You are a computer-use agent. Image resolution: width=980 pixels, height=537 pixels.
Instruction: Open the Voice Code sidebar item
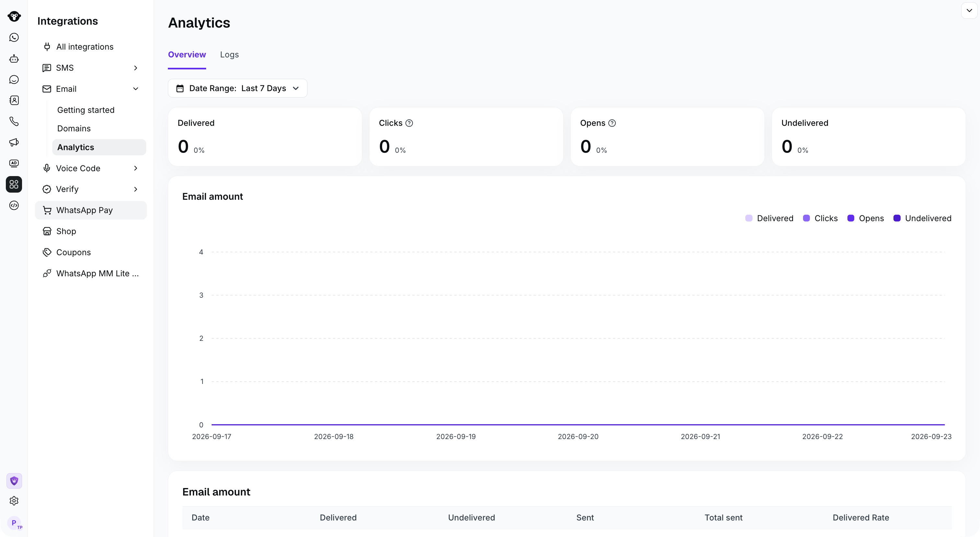coord(91,168)
